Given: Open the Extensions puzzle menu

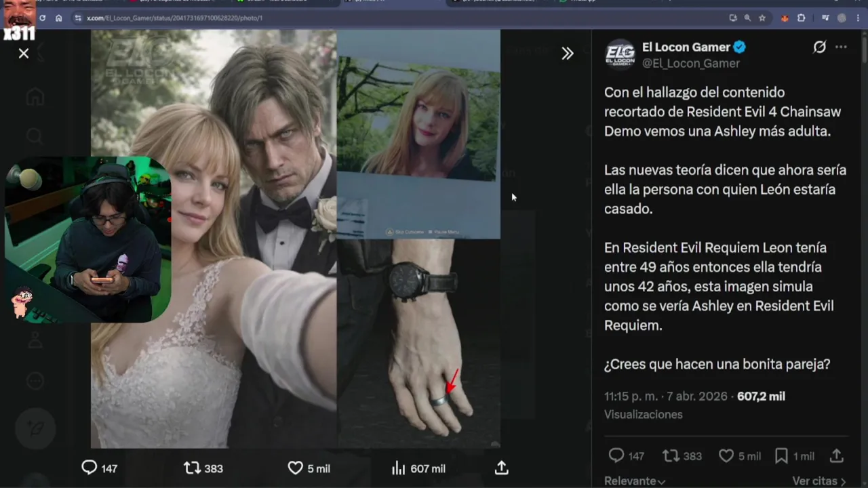Looking at the screenshot, I should click(x=801, y=18).
